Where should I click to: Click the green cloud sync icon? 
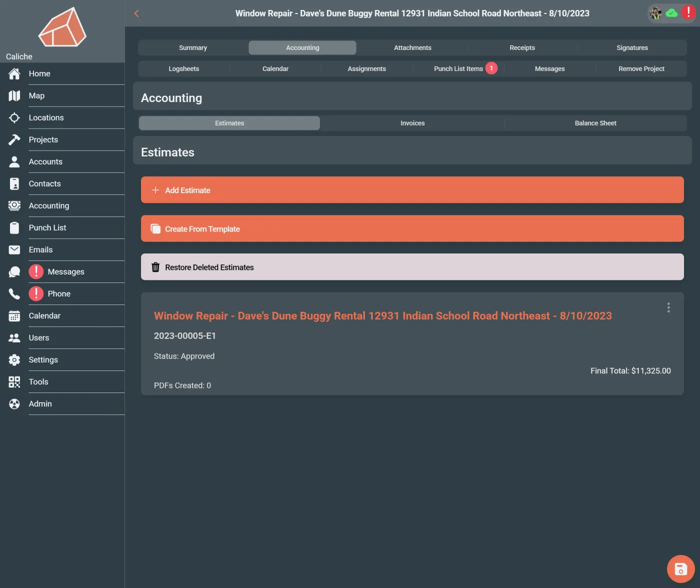point(671,13)
